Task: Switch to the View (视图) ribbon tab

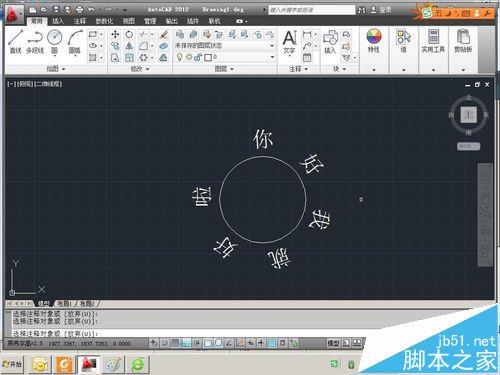Action: 128,21
